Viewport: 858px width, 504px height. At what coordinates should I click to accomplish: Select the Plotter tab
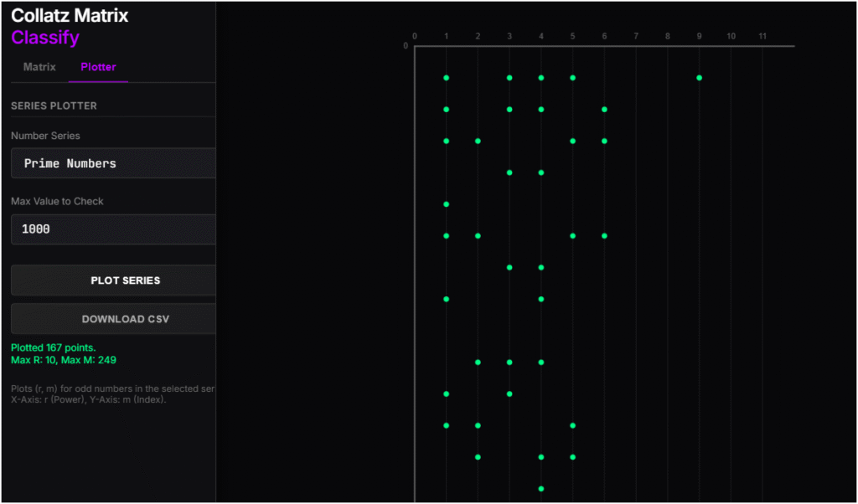click(x=98, y=67)
